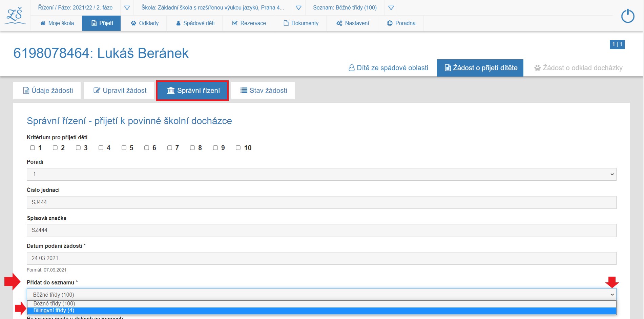644x319 pixels.
Task: Check criterion 7 checkbox
Action: [x=170, y=148]
